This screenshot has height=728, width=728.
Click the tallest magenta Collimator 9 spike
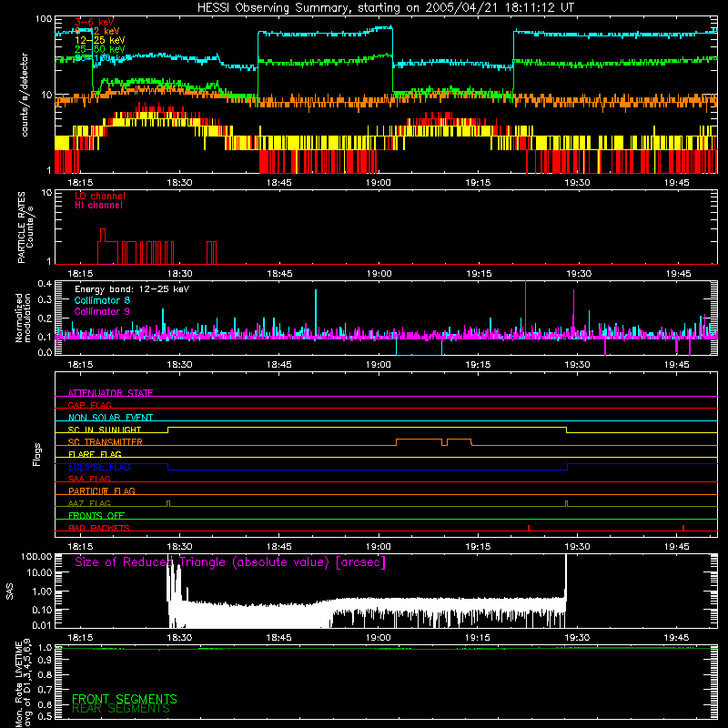[x=526, y=307]
